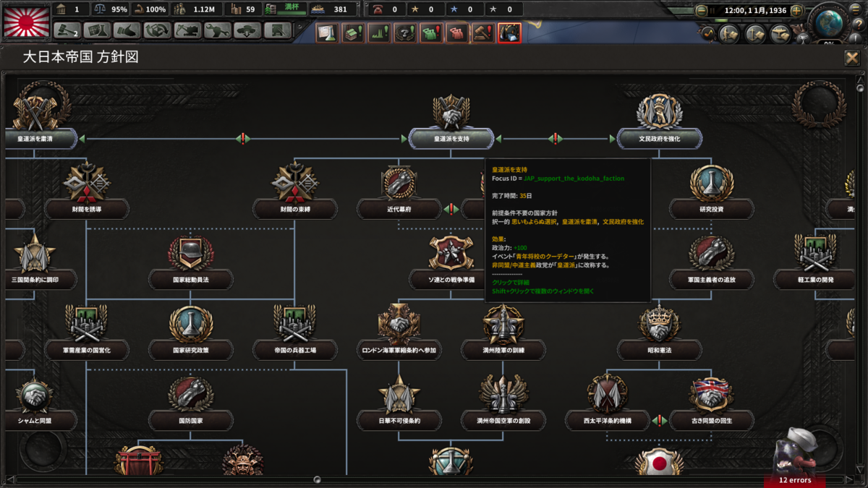This screenshot has width=868, height=488.
Task: Select the 財閥を誘導 focus
Action: tap(87, 209)
